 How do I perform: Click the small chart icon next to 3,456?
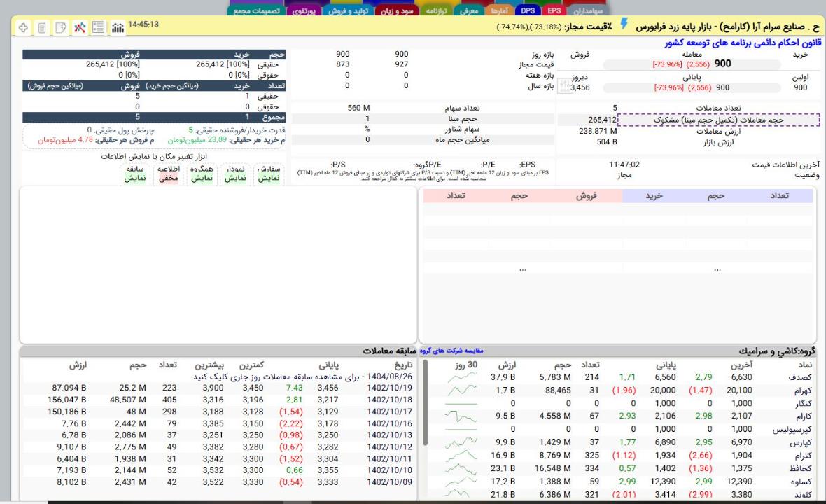pyautogui.click(x=563, y=87)
